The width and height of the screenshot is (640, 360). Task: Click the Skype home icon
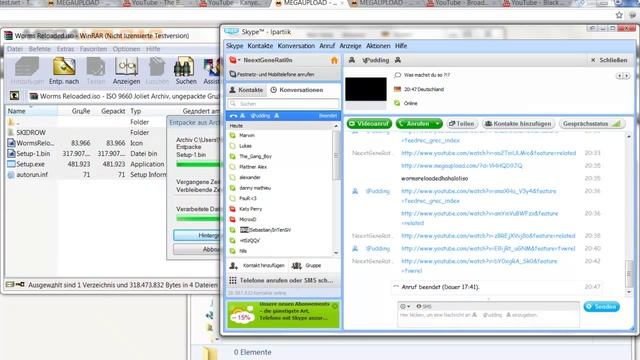334,60
